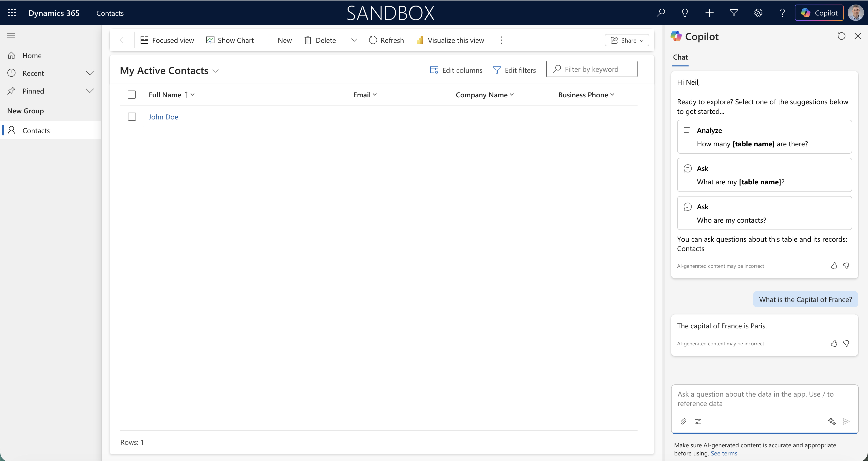Click Edit filters
868x461 pixels.
pyautogui.click(x=514, y=70)
